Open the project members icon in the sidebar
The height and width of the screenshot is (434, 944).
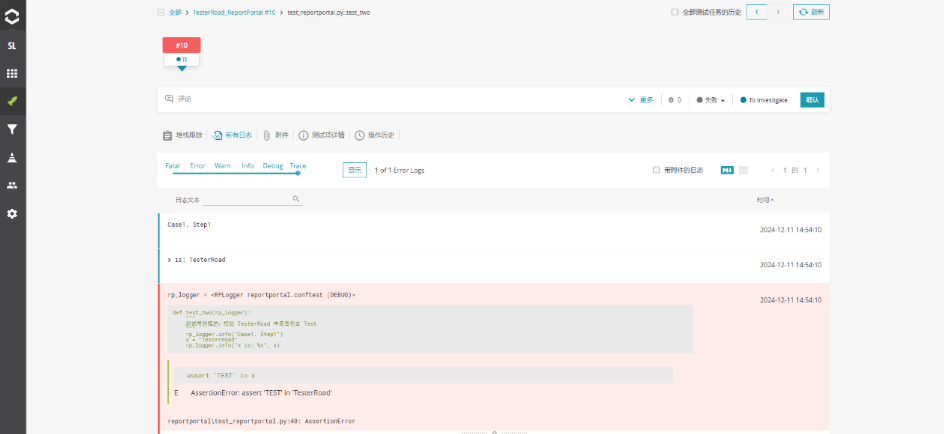pos(12,185)
